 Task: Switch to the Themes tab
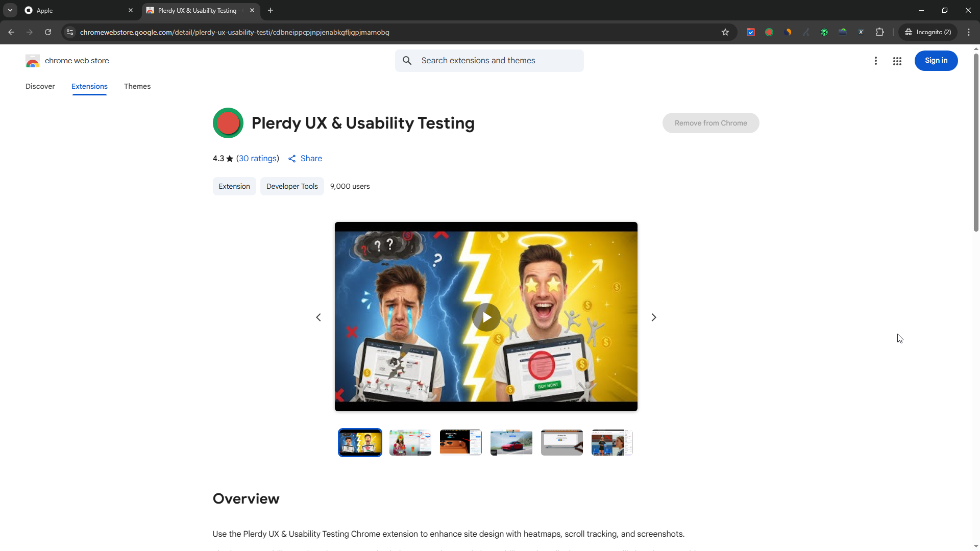click(x=137, y=86)
